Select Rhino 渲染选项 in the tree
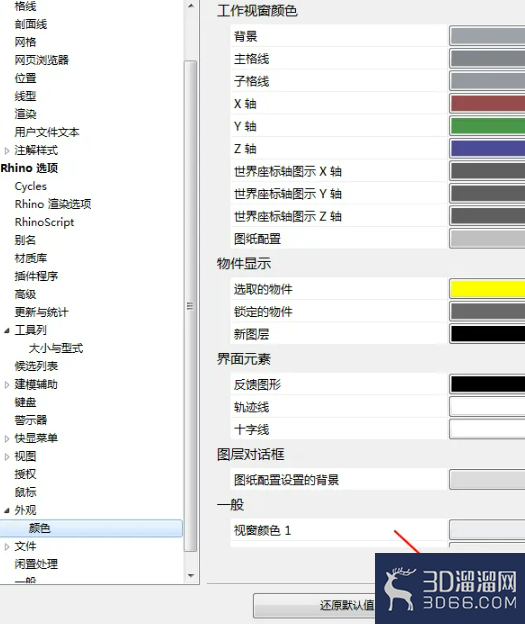The height and width of the screenshot is (624, 525). click(53, 204)
